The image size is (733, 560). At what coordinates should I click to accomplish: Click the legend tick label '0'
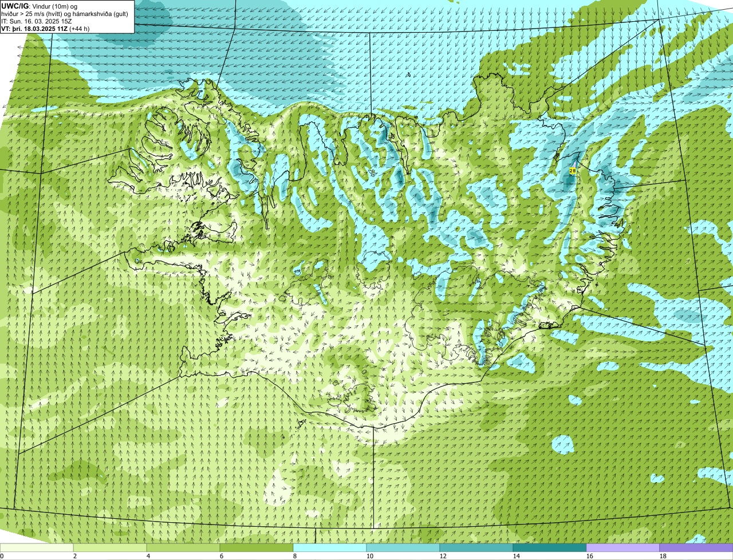pyautogui.click(x=2, y=556)
